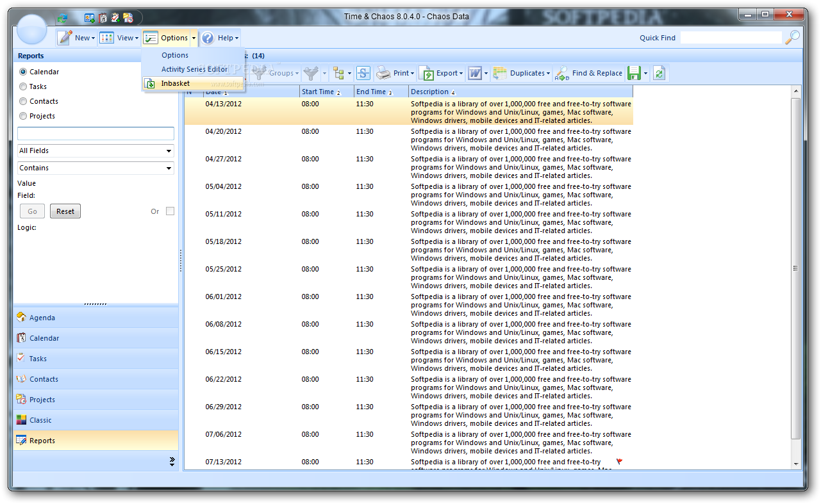Select the Contacts report radio button
821x504 pixels.
pyautogui.click(x=23, y=101)
